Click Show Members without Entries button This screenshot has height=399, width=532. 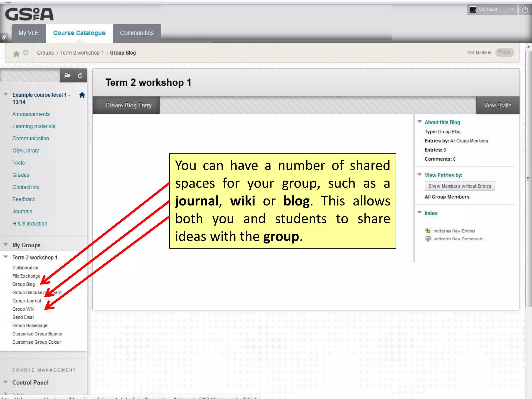[460, 186]
